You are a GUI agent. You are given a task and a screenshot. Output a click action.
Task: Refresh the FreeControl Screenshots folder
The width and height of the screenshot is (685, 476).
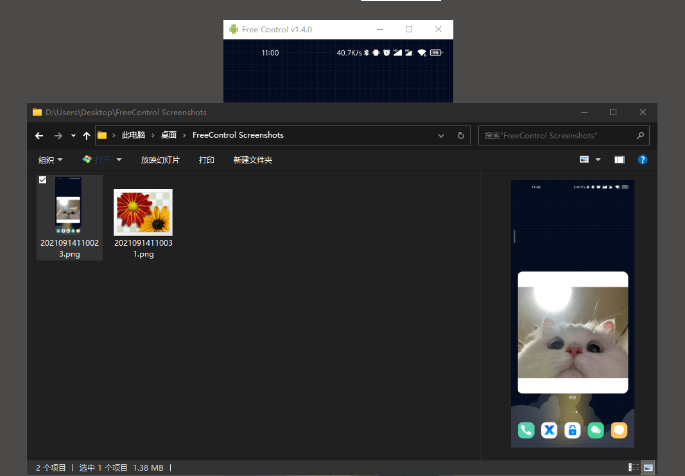tap(461, 135)
